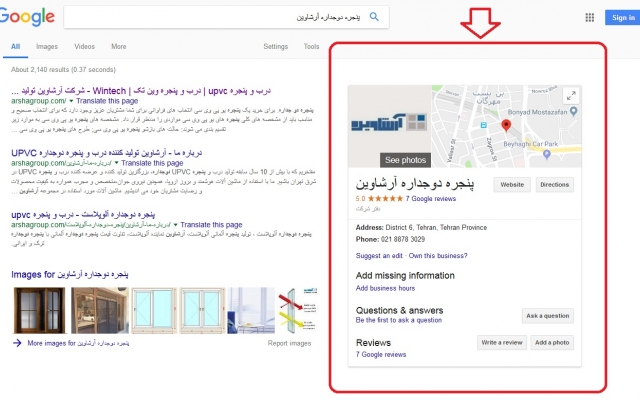Open the search Tools option

tap(311, 47)
